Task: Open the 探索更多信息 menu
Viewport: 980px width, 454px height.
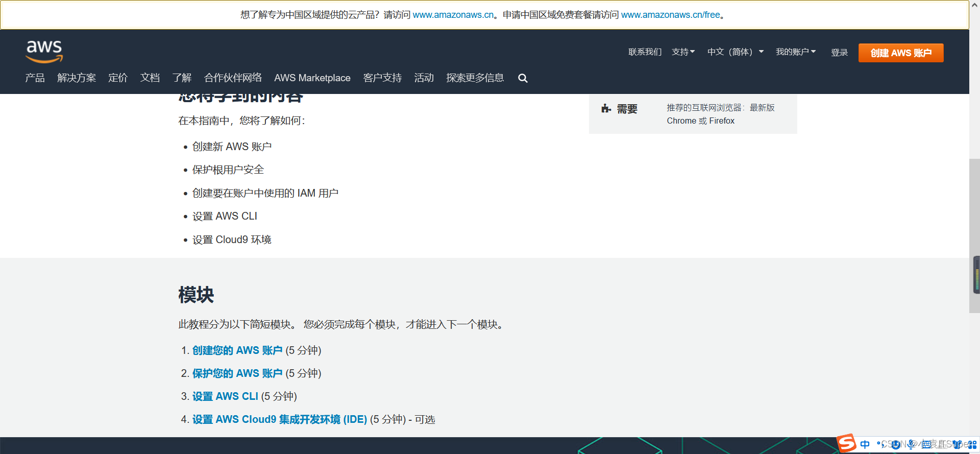Action: [475, 78]
